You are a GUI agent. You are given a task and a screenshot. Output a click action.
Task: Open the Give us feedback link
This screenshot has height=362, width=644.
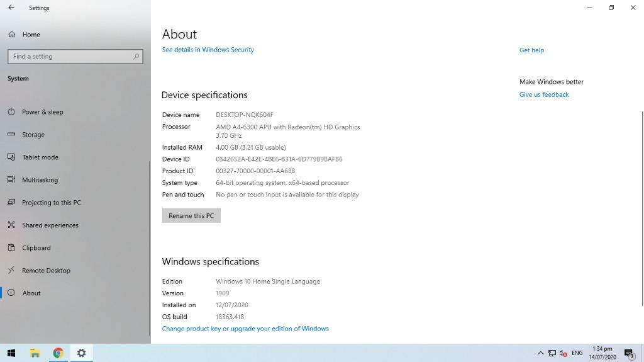tap(544, 94)
